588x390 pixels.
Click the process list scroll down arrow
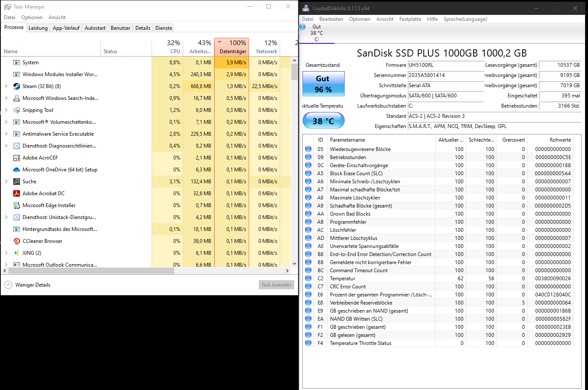pos(294,264)
